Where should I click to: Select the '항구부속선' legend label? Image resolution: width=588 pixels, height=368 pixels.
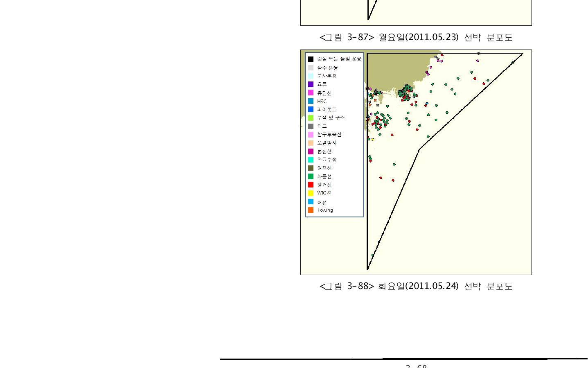click(x=329, y=135)
